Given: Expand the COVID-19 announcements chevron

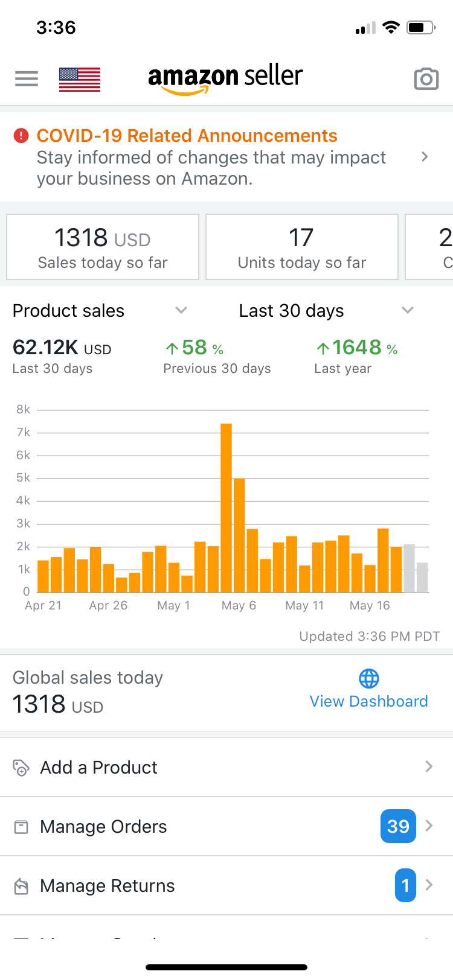Looking at the screenshot, I should [425, 157].
